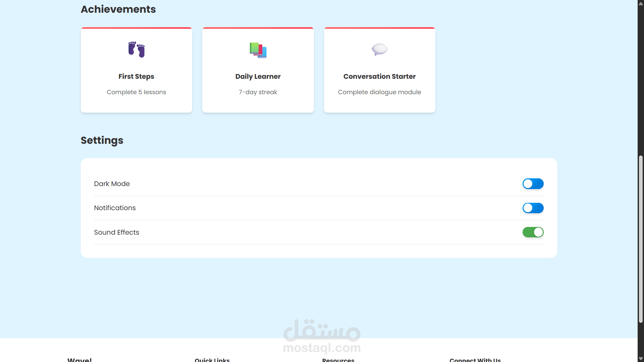Click the footprints icon on First Steps
The width and height of the screenshot is (644, 362).
point(136,50)
